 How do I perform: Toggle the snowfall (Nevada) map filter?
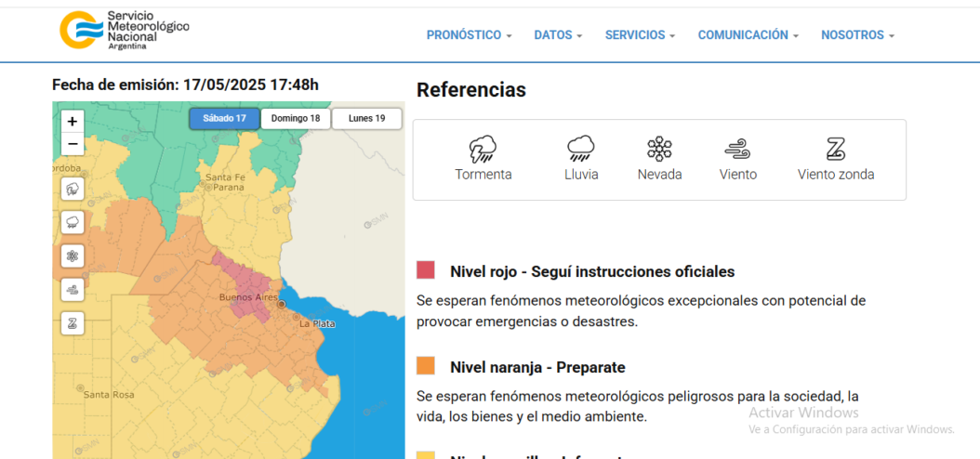[x=73, y=256]
